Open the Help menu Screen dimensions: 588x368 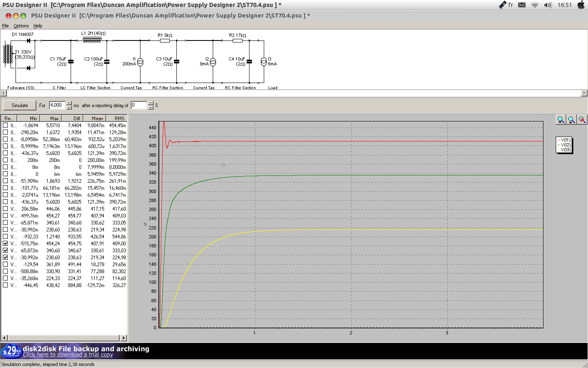[x=38, y=26]
